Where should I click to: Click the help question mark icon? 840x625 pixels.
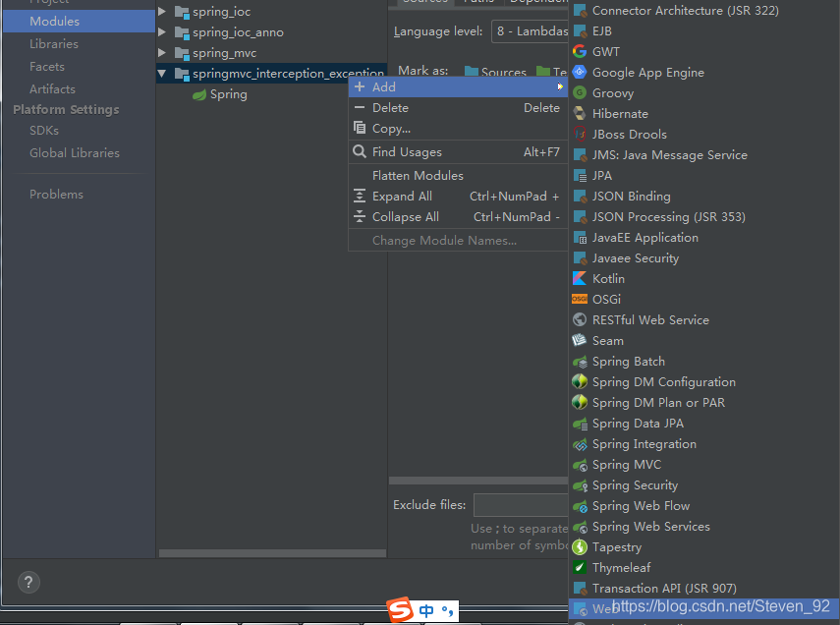pos(28,582)
